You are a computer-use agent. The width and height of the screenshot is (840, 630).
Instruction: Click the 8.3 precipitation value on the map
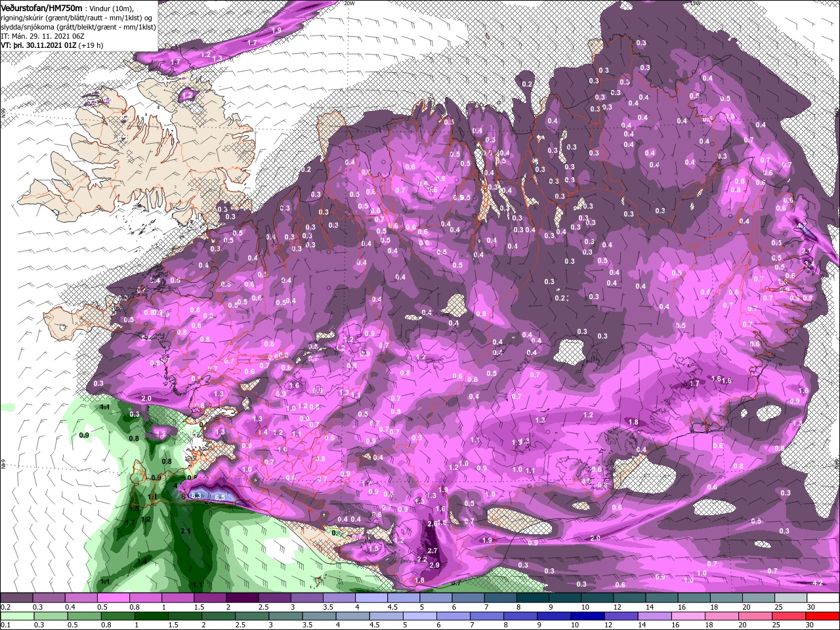(196, 495)
